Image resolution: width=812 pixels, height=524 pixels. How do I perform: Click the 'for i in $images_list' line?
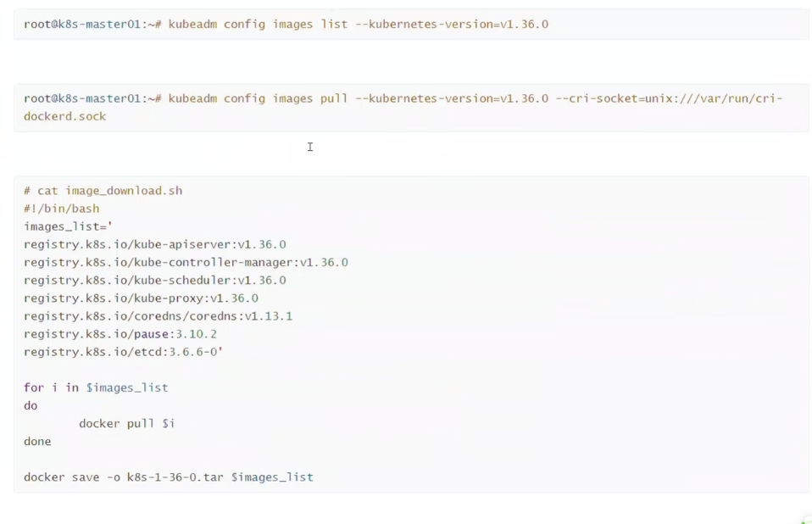96,387
